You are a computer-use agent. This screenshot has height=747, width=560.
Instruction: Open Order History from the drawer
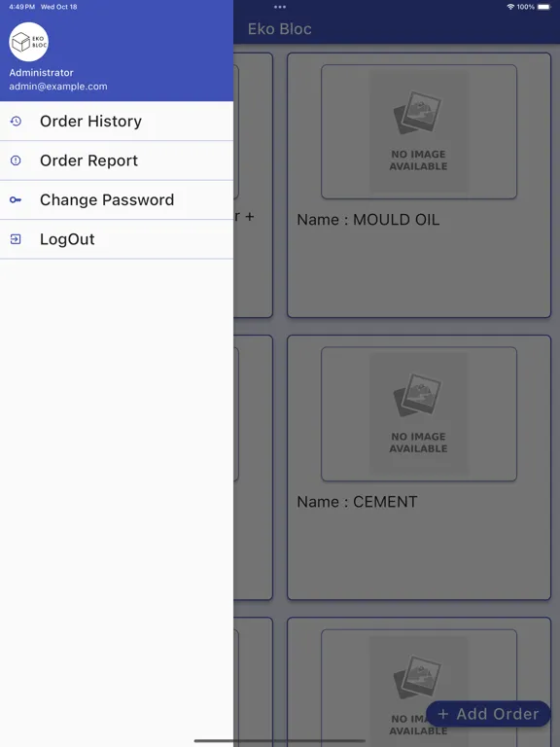pyautogui.click(x=117, y=121)
